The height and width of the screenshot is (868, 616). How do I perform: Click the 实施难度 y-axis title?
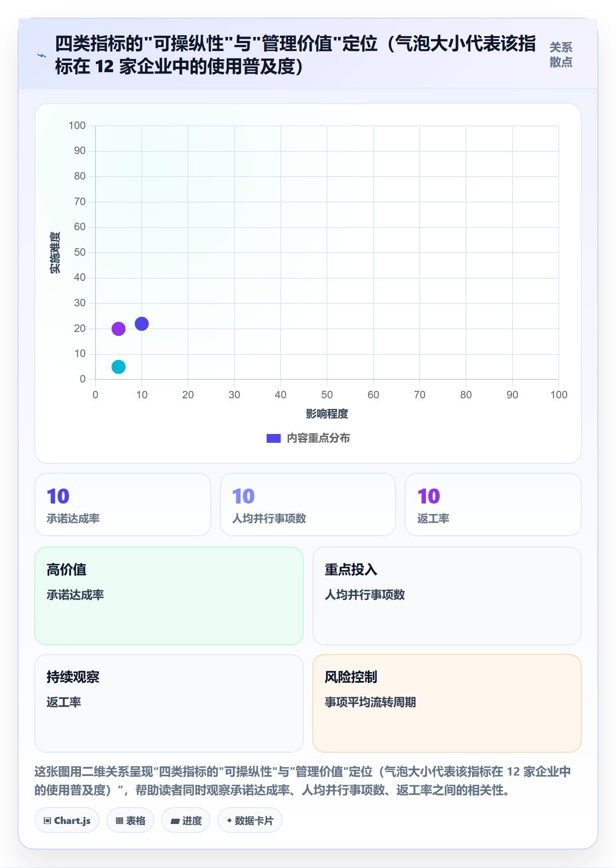[55, 253]
